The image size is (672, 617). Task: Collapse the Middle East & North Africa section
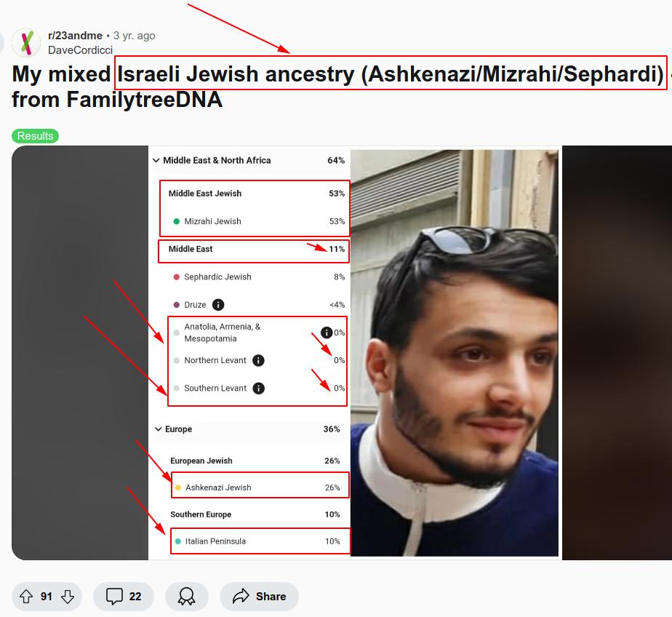tap(156, 160)
